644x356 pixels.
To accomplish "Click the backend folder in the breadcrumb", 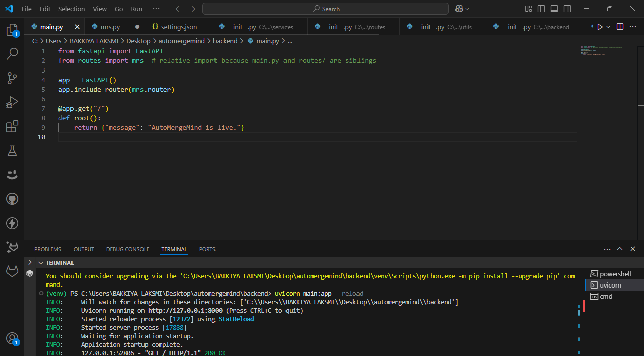I will tap(225, 41).
